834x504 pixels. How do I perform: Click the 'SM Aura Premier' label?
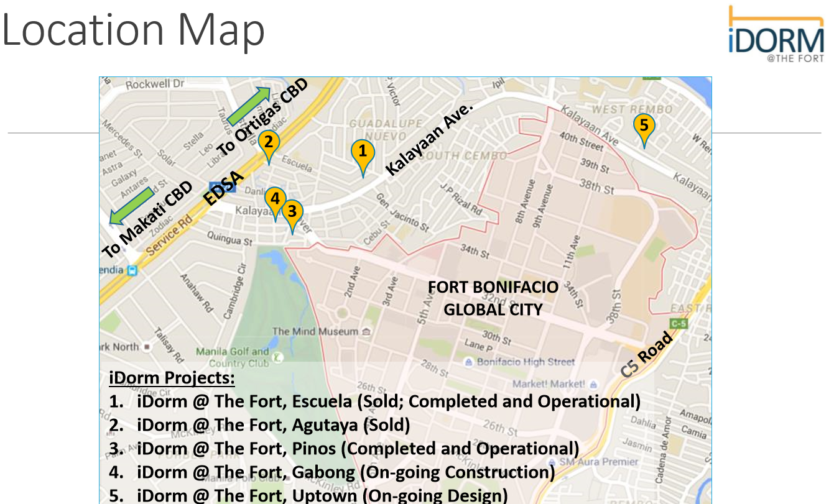point(598,462)
